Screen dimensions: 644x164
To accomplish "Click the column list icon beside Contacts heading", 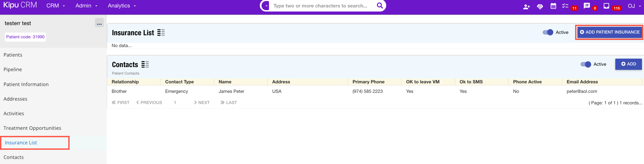I will [x=145, y=64].
